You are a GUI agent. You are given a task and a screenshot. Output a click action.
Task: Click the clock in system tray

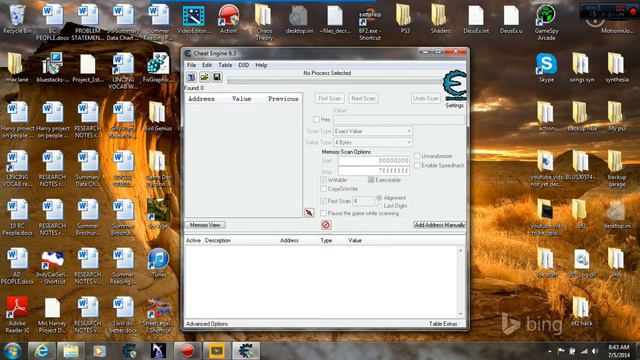619,351
